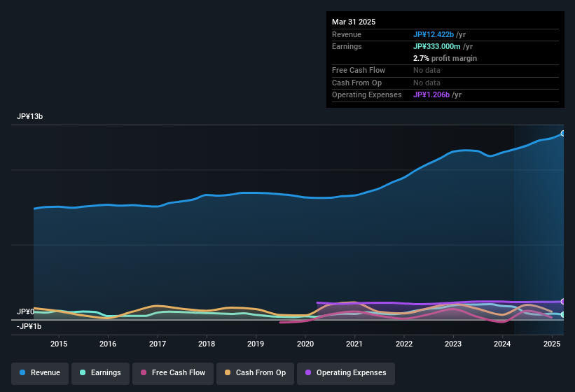
Task: Click the 2017 x-axis label
Action: [x=158, y=344]
